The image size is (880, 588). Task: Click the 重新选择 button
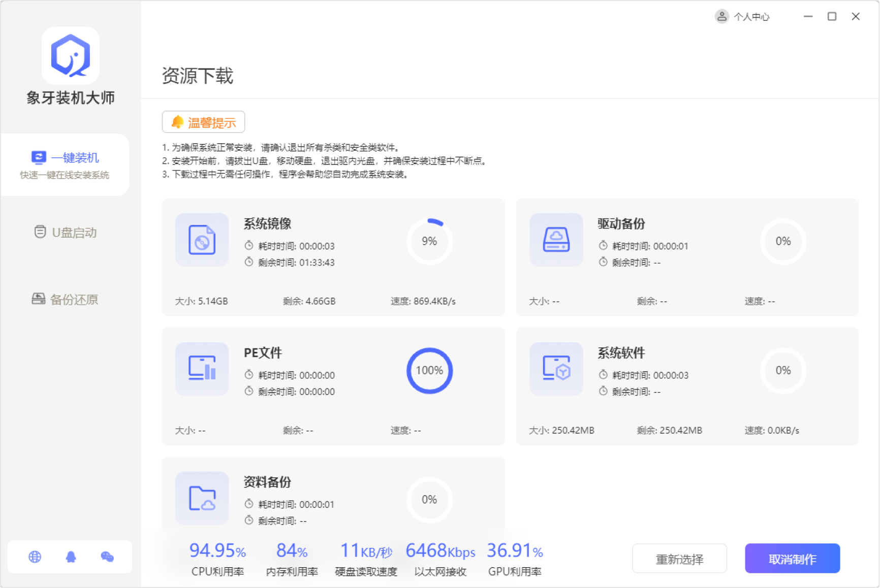click(679, 559)
